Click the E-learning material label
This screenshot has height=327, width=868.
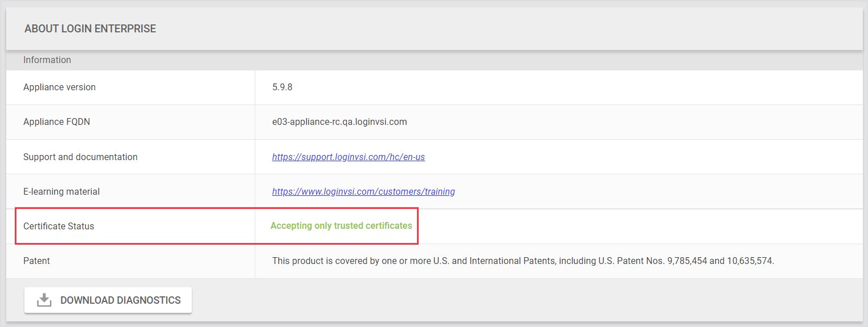[61, 191]
